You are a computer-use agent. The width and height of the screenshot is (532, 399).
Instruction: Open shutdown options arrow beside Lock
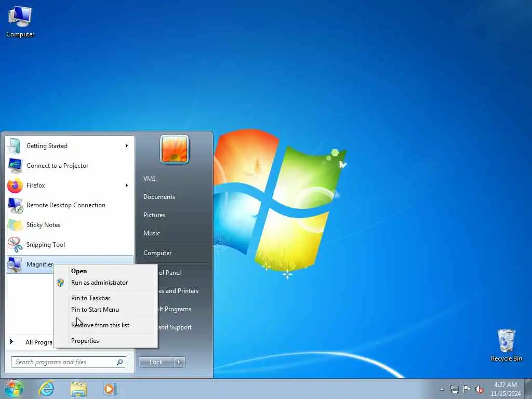pyautogui.click(x=179, y=362)
